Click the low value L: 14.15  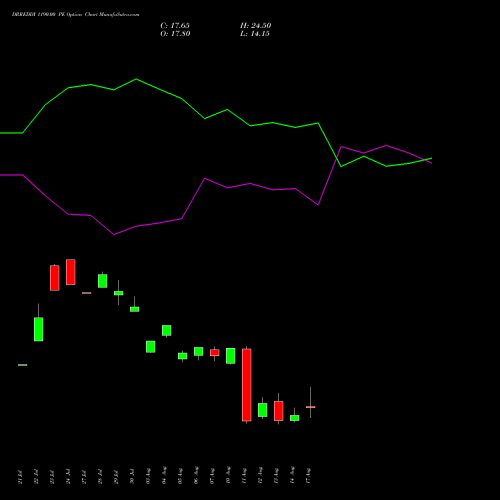coord(255,34)
